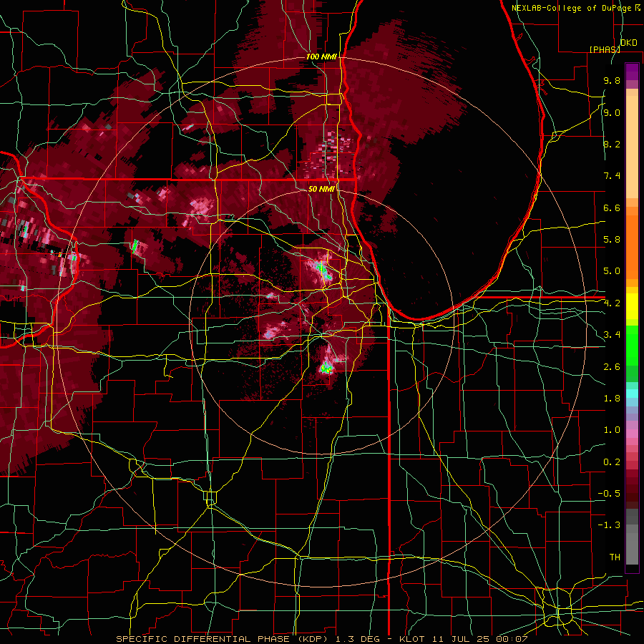This screenshot has width=644, height=644.
Task: Click the 3.4 scale value
Action: [x=612, y=335]
